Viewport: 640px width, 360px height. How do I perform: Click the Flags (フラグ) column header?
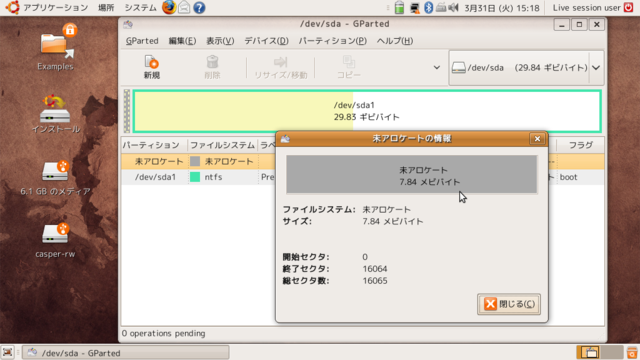point(580,145)
